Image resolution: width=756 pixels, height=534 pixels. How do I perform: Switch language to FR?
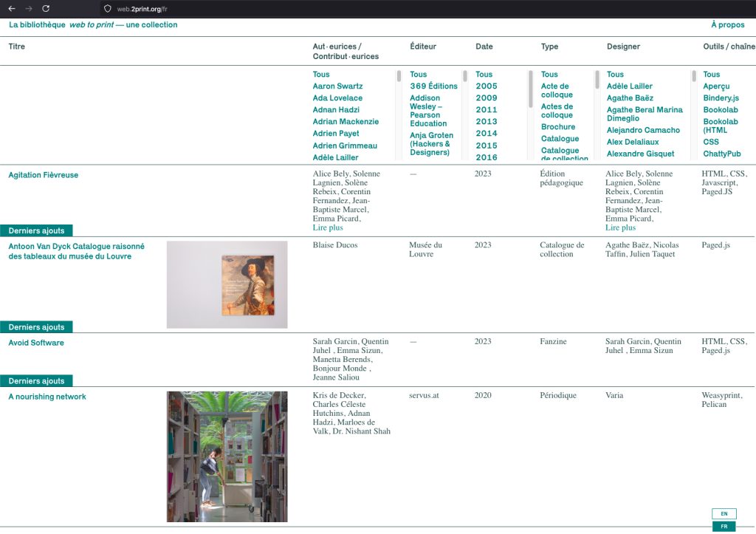[x=724, y=527]
